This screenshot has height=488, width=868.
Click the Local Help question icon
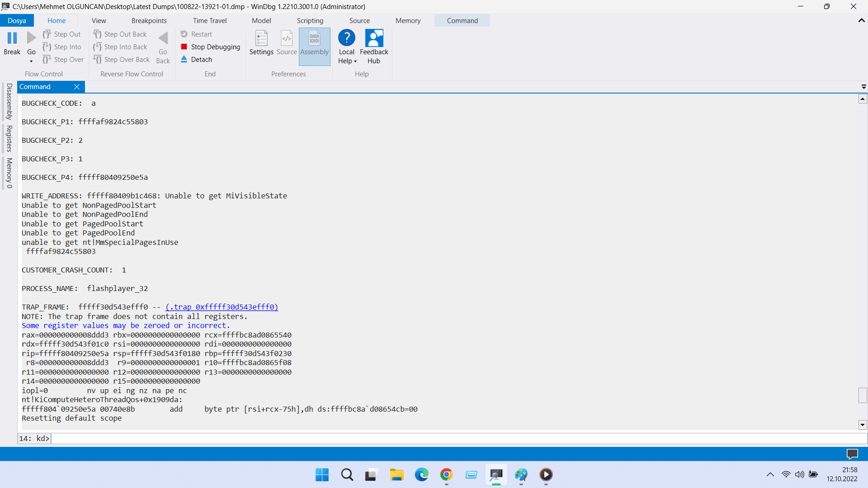347,38
